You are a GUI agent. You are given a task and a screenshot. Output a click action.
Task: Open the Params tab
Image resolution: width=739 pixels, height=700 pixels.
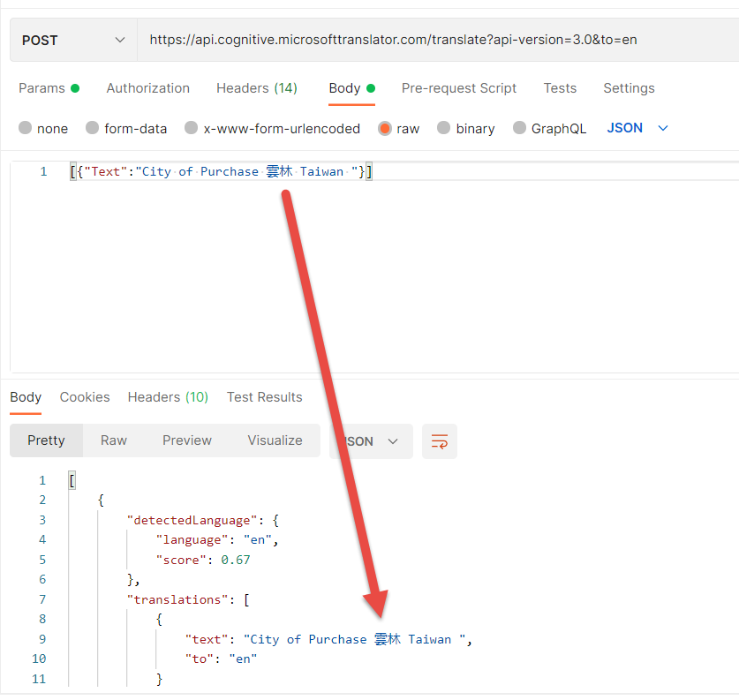(49, 88)
